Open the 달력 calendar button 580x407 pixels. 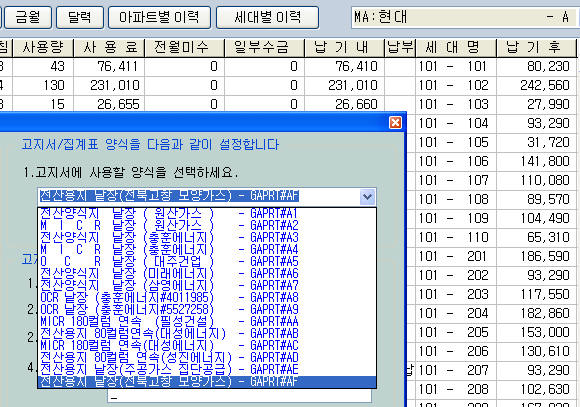point(80,17)
